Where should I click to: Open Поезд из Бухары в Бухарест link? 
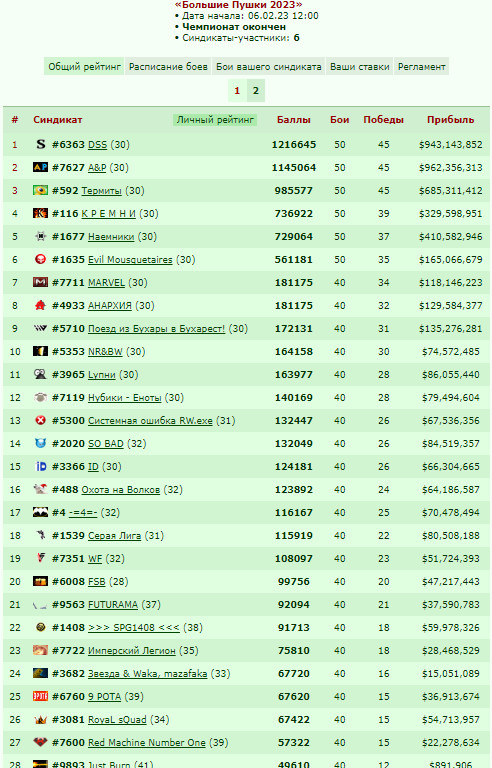click(156, 329)
